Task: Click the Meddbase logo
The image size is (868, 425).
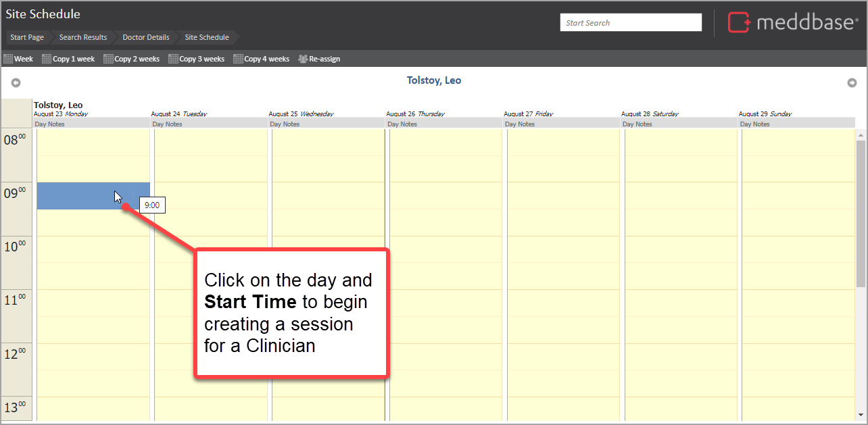Action: point(792,22)
